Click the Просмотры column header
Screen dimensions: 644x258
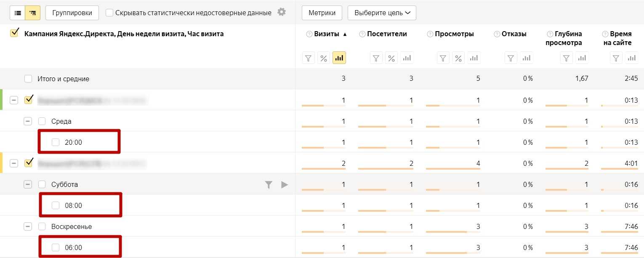pos(454,34)
